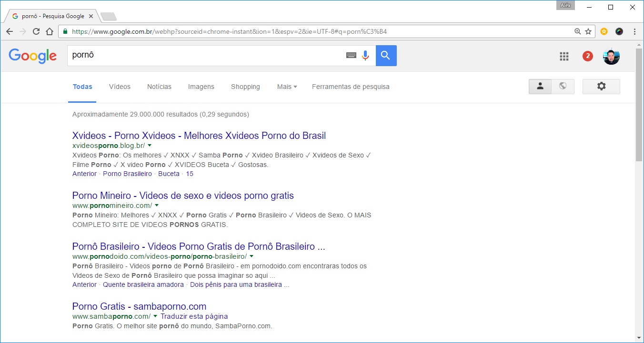Open search settings gear button

(601, 86)
